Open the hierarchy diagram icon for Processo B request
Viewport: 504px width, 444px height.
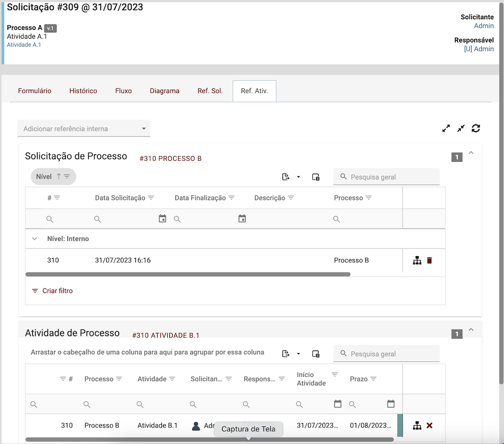point(417,260)
